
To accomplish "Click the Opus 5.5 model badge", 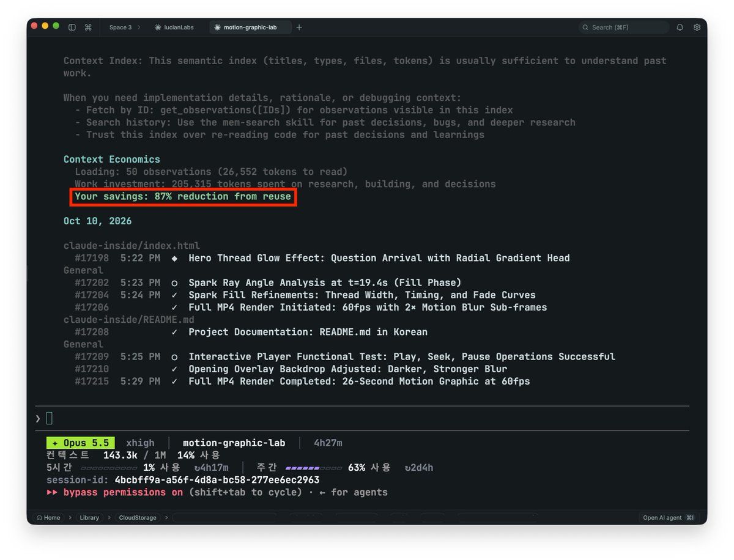I will [81, 443].
